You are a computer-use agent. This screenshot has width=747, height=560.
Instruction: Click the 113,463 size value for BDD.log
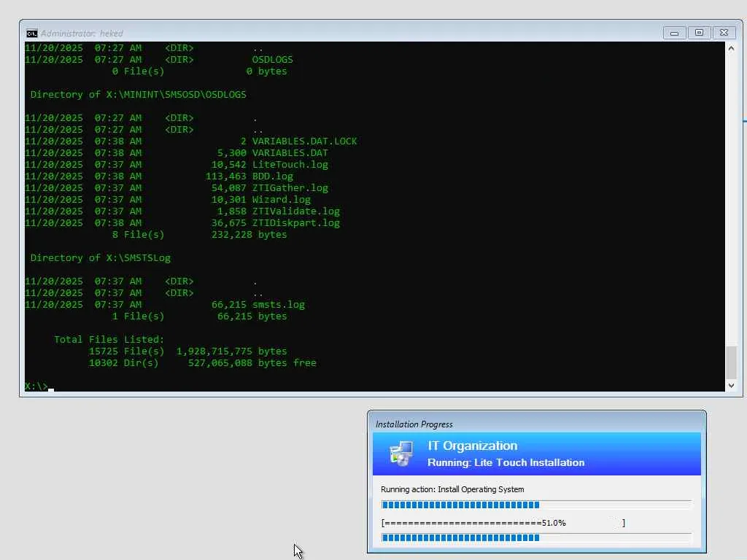point(226,176)
